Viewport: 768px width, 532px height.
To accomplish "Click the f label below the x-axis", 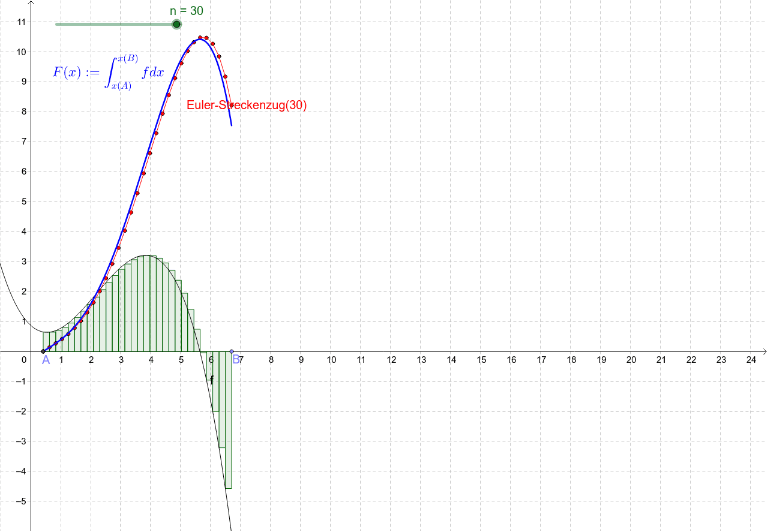I will point(211,380).
